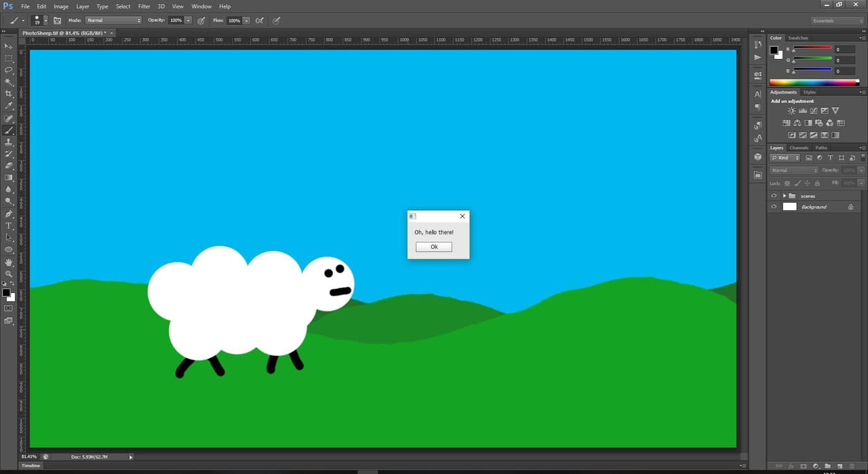Toggle lock position
Image resolution: width=868 pixels, height=474 pixels.
807,183
